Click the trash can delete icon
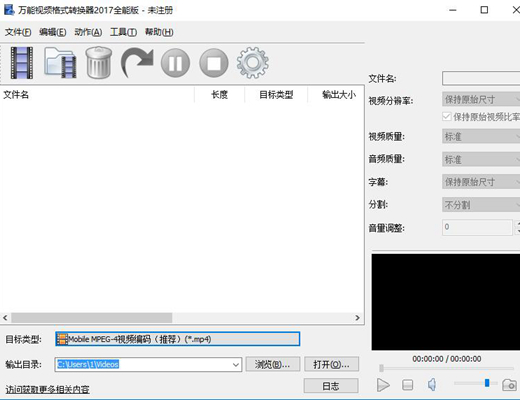The width and height of the screenshot is (520, 400). pos(99,63)
